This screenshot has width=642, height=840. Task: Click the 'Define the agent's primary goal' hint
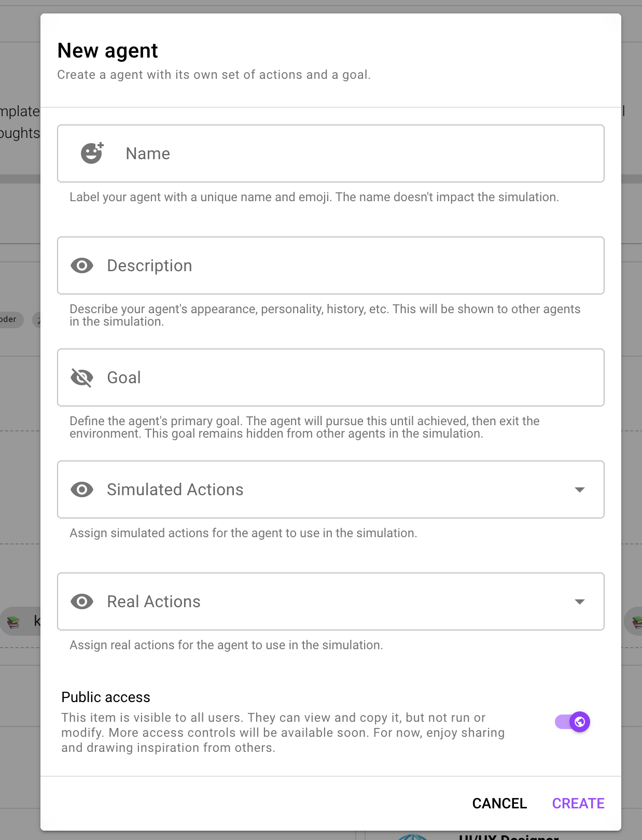click(x=304, y=427)
